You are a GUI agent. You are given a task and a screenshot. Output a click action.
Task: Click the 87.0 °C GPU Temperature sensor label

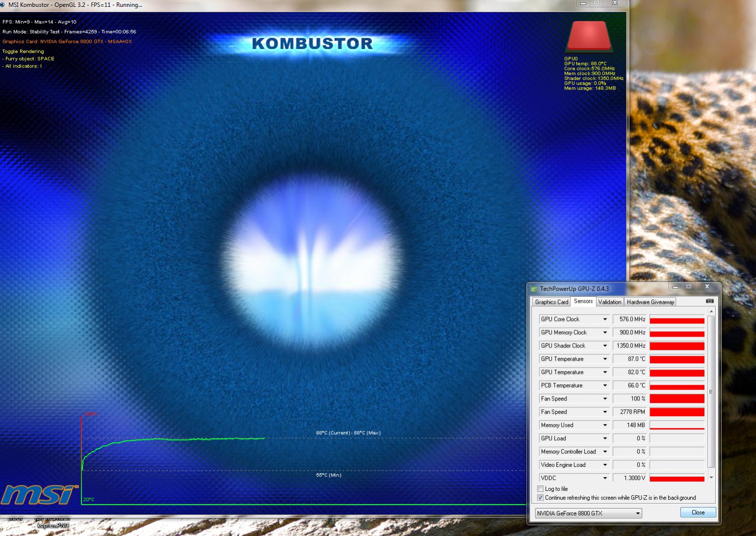[x=562, y=359]
